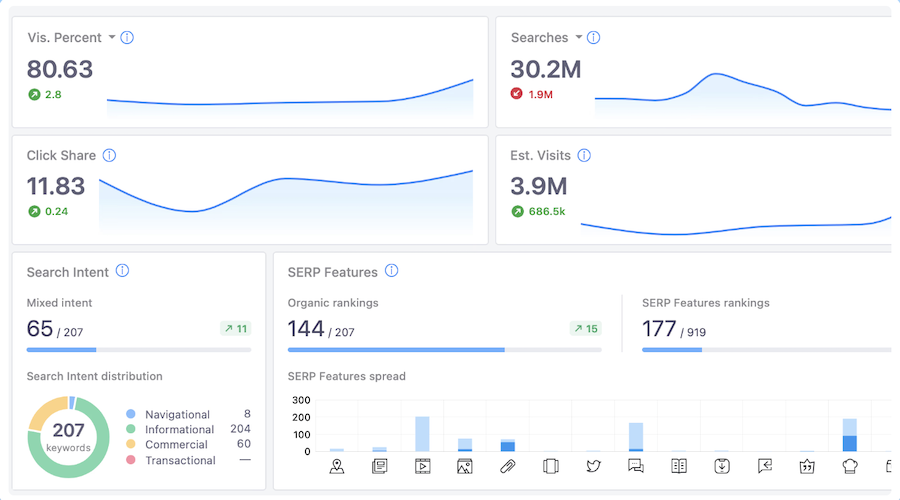
Task: Click the SERP Features rankings progress bar
Action: (x=766, y=350)
